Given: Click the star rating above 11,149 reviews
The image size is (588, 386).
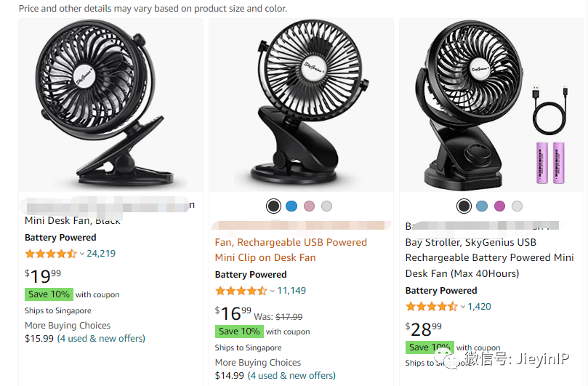Looking at the screenshot, I should coord(241,291).
